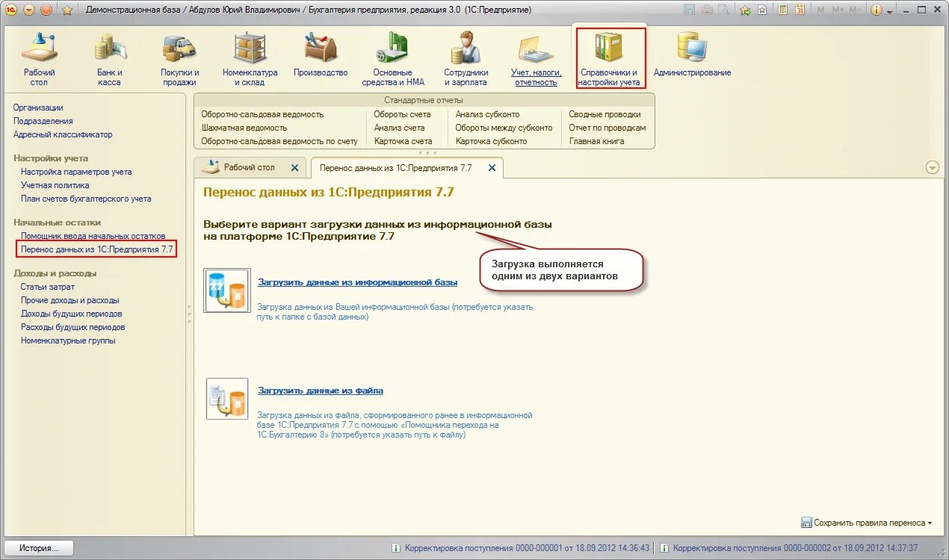Image resolution: width=949 pixels, height=560 pixels.
Task: Close the Перенос данных из 1С:Предприятия 7.7 tab
Action: pos(492,168)
